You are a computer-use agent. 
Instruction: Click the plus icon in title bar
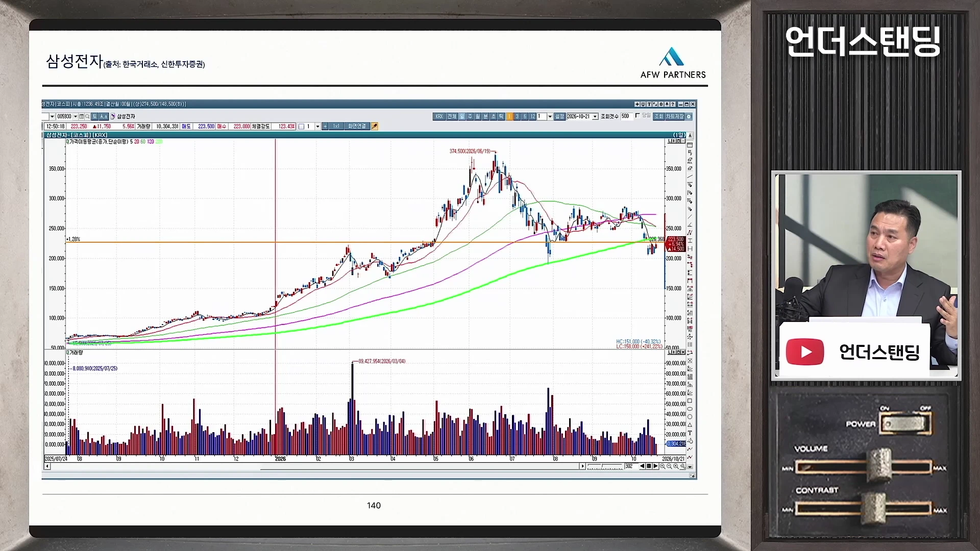click(x=637, y=104)
